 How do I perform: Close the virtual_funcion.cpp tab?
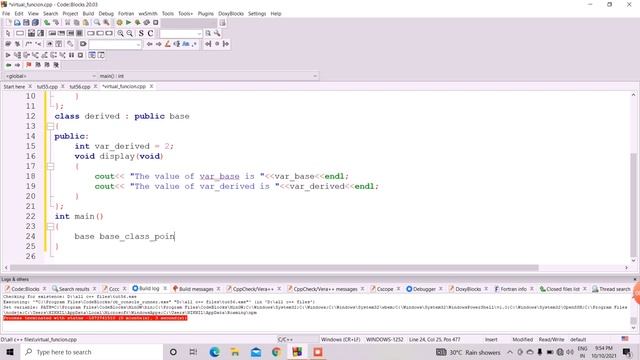point(151,87)
